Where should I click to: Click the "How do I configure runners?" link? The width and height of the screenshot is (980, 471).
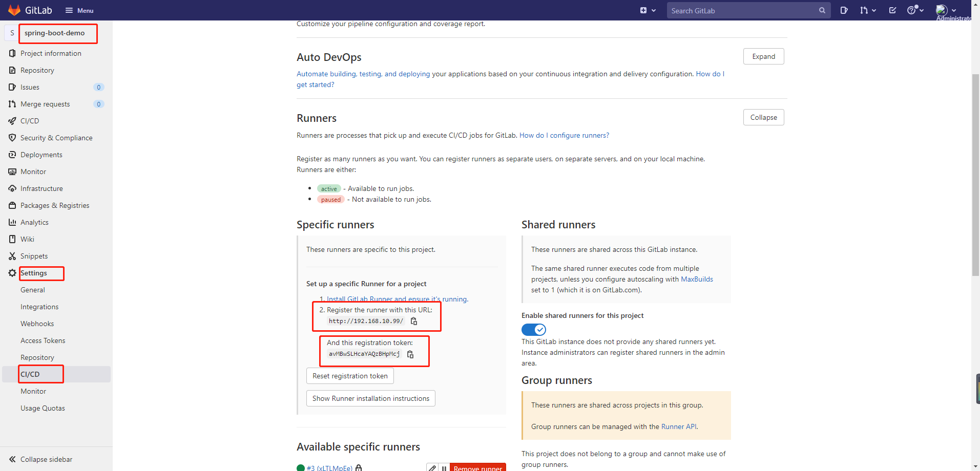pos(564,135)
